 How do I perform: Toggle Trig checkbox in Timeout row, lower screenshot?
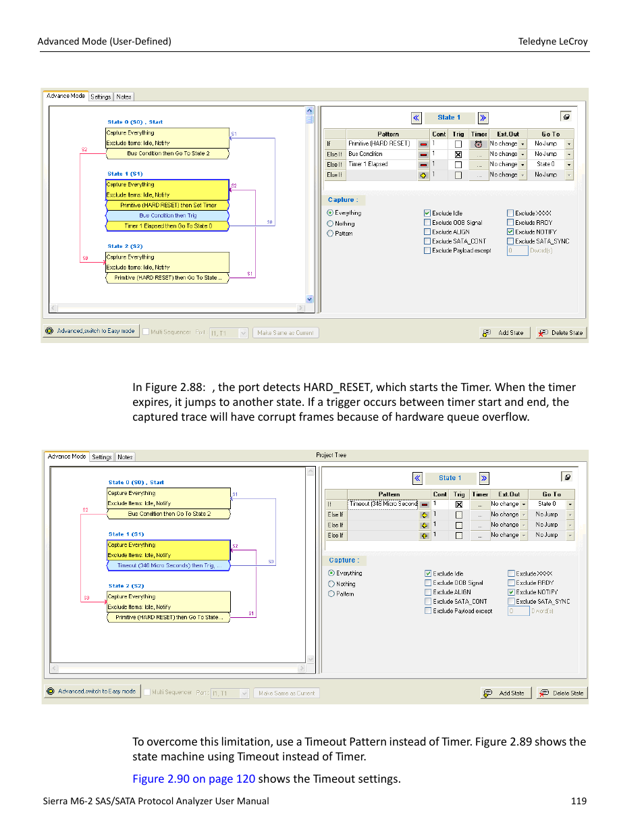coord(459,504)
